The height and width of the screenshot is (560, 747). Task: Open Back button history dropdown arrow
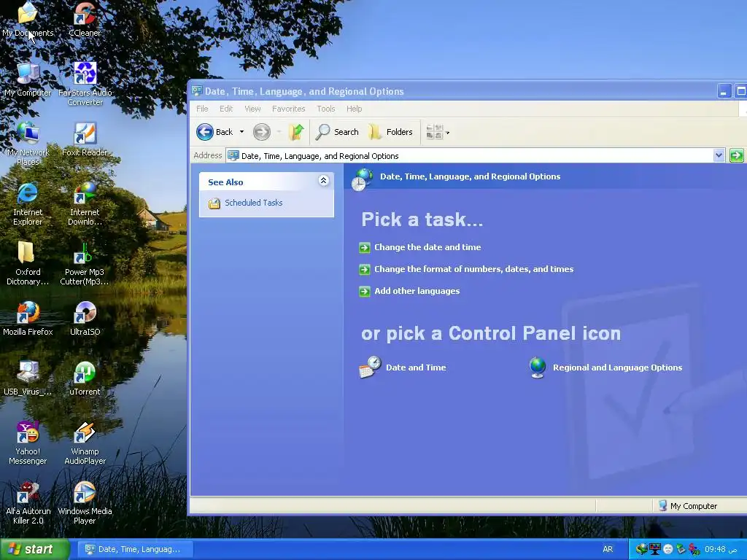click(x=241, y=132)
